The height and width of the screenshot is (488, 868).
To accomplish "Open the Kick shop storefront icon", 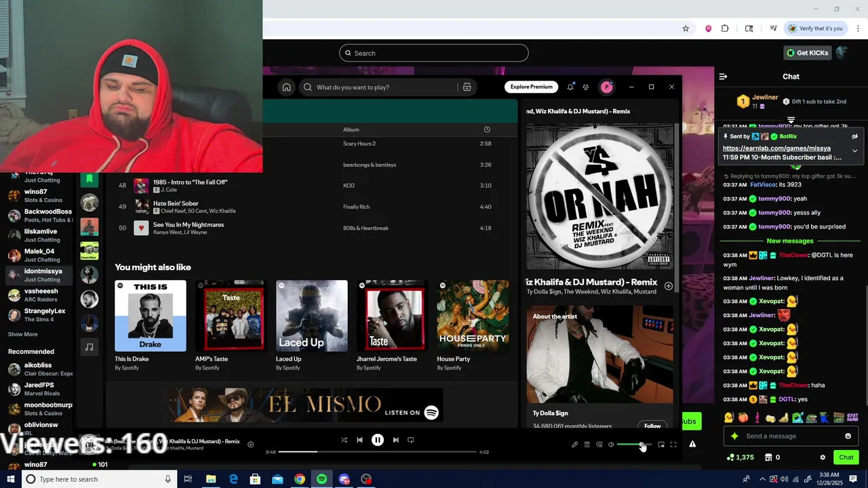I will [768, 457].
